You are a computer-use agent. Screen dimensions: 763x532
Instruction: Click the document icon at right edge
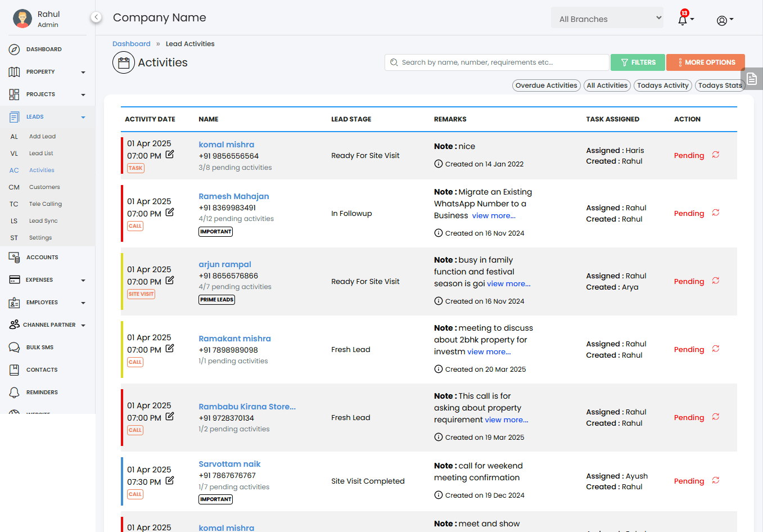click(x=752, y=79)
